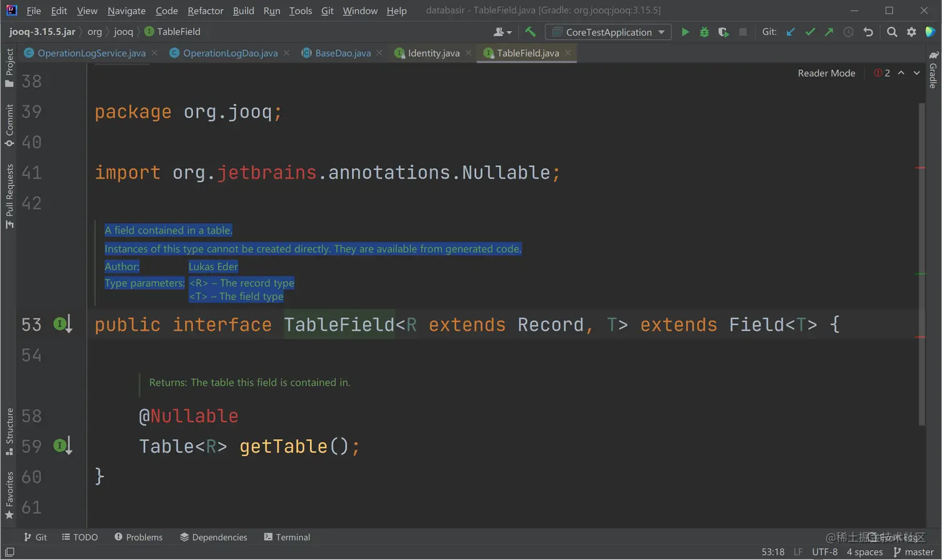Close the OperationLogService.java tab
This screenshot has height=560, width=942.
click(x=155, y=53)
